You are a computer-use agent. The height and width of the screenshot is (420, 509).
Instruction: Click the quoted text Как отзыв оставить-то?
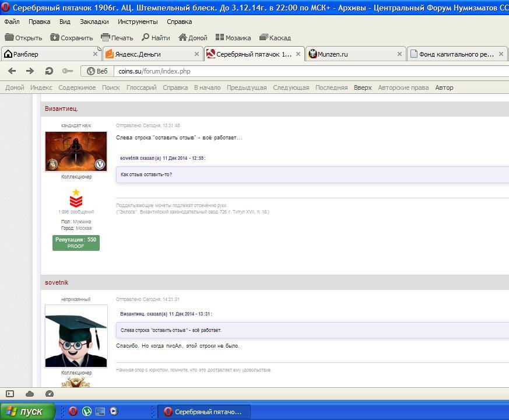click(x=146, y=174)
